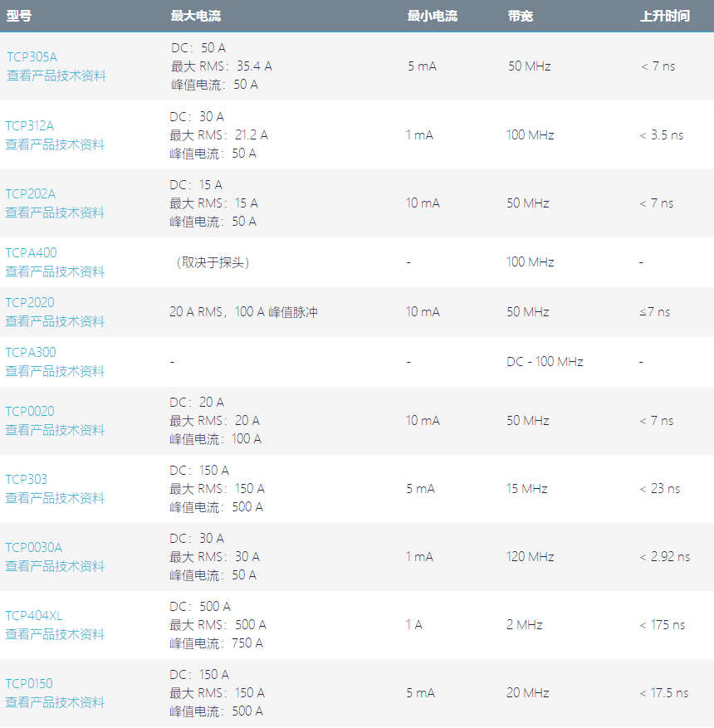The width and height of the screenshot is (714, 728).
Task: View product datasheet for TCP0150
Action: click(55, 702)
